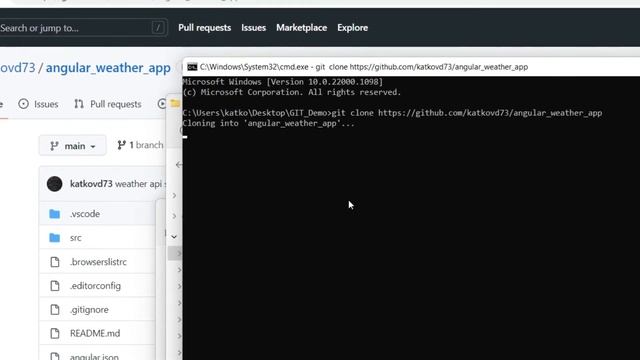Image resolution: width=640 pixels, height=360 pixels.
Task: View the 1 branch link
Action: click(140, 145)
